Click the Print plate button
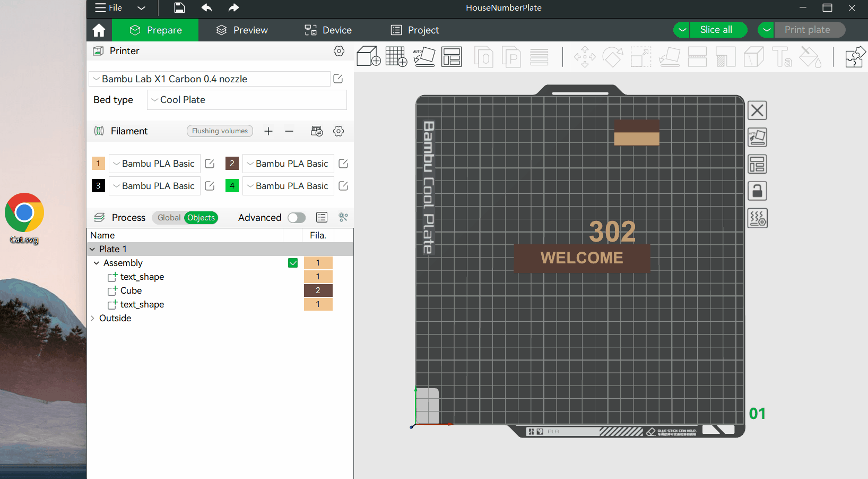The image size is (868, 479). click(810, 30)
